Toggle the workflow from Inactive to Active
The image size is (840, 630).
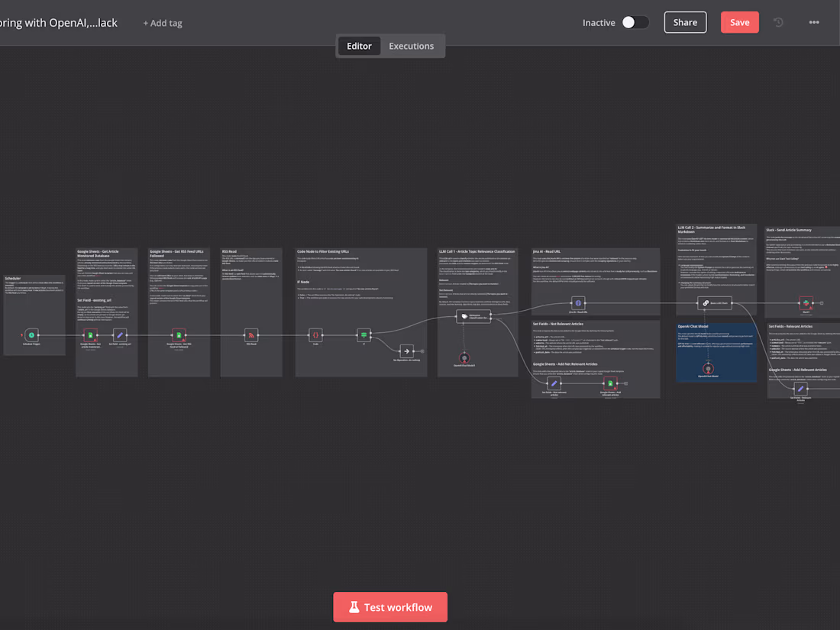pos(636,22)
